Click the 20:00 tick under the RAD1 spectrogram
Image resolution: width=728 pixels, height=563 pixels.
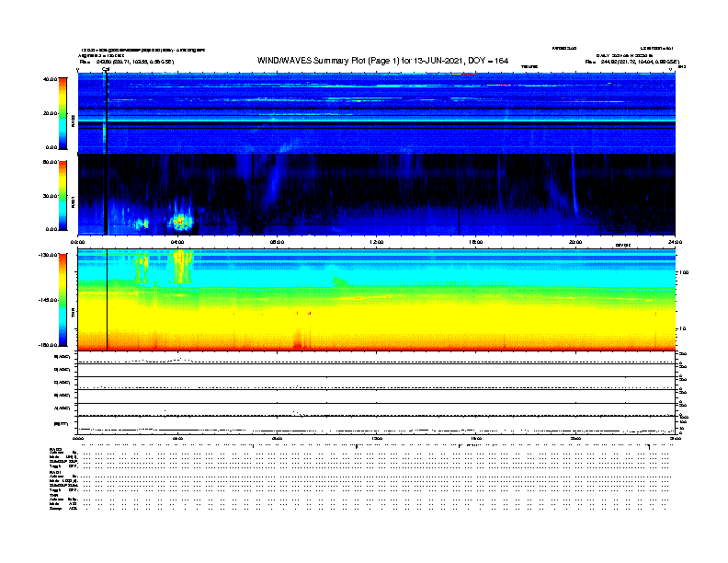pos(575,242)
